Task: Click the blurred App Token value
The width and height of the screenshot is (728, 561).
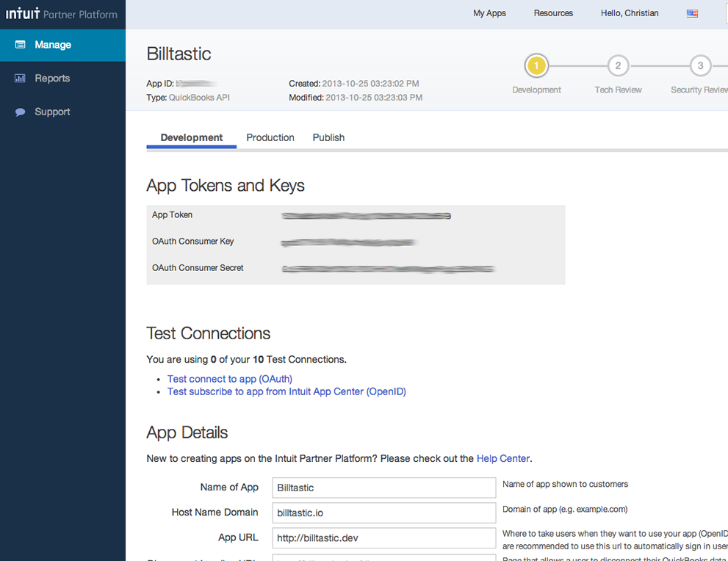Action: 366,216
